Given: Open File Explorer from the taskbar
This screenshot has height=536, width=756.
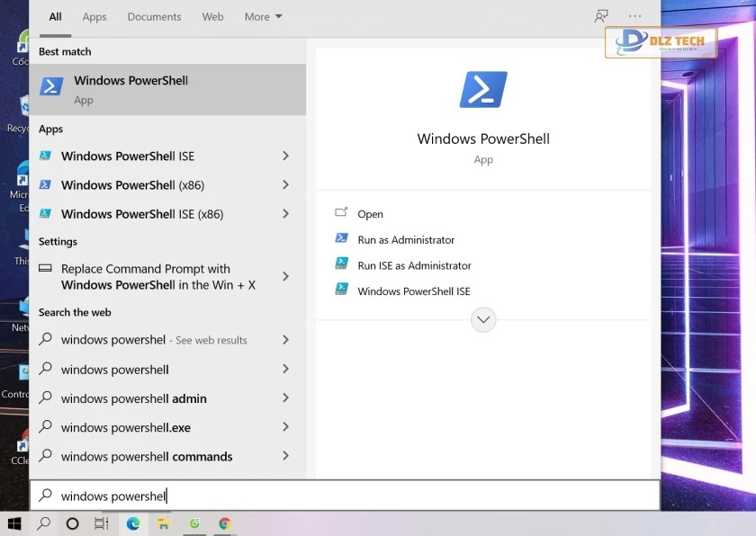Looking at the screenshot, I should click(x=164, y=523).
